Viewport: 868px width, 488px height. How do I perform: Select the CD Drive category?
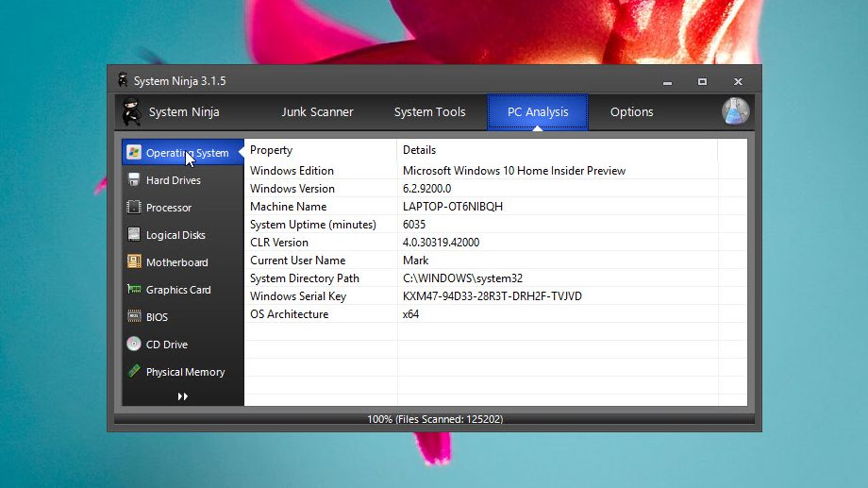point(183,345)
